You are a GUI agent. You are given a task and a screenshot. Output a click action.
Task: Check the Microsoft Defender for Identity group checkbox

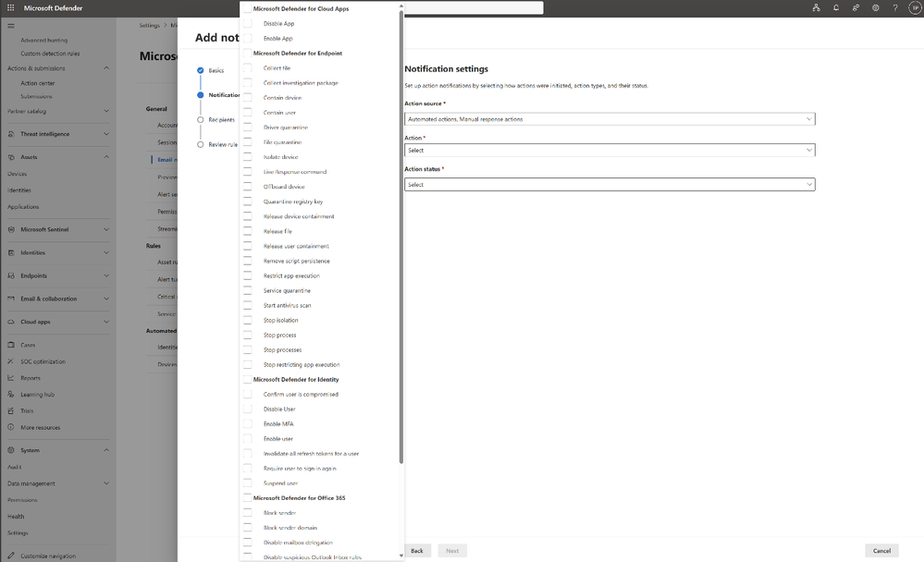(x=248, y=380)
